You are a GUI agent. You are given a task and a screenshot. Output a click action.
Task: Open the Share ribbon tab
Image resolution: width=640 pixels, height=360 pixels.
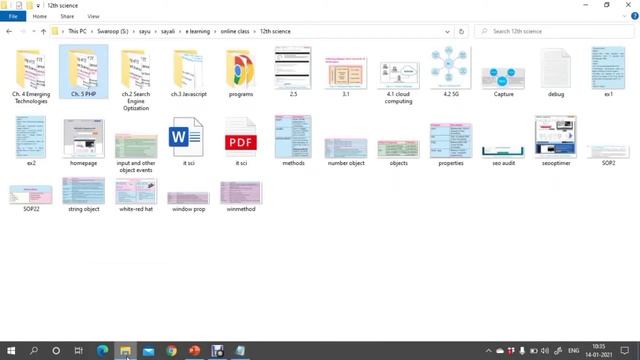coord(67,16)
